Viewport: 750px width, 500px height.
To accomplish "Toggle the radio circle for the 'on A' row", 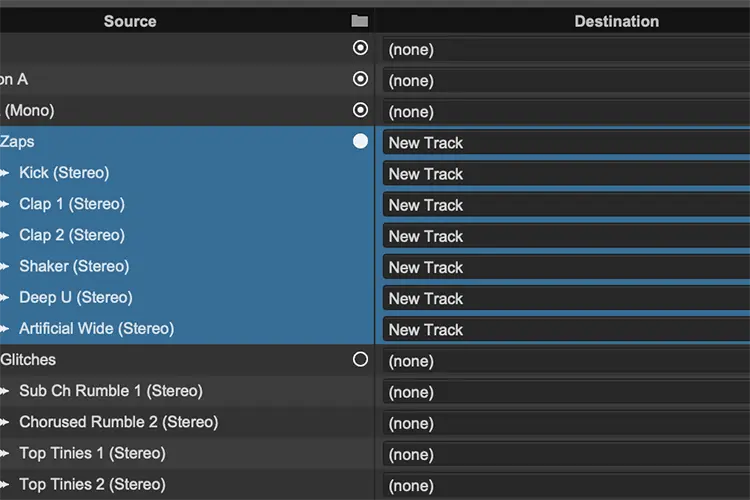I will (x=360, y=79).
